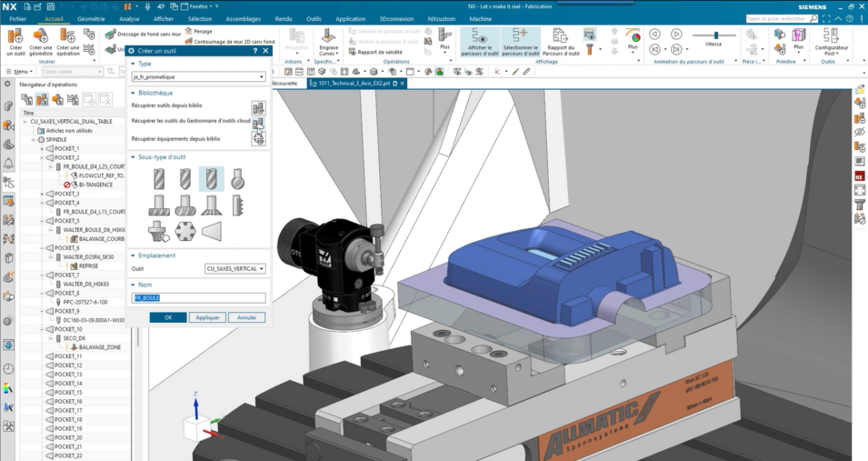Image resolution: width=868 pixels, height=461 pixels.
Task: Click the Annuler button
Action: [x=247, y=317]
